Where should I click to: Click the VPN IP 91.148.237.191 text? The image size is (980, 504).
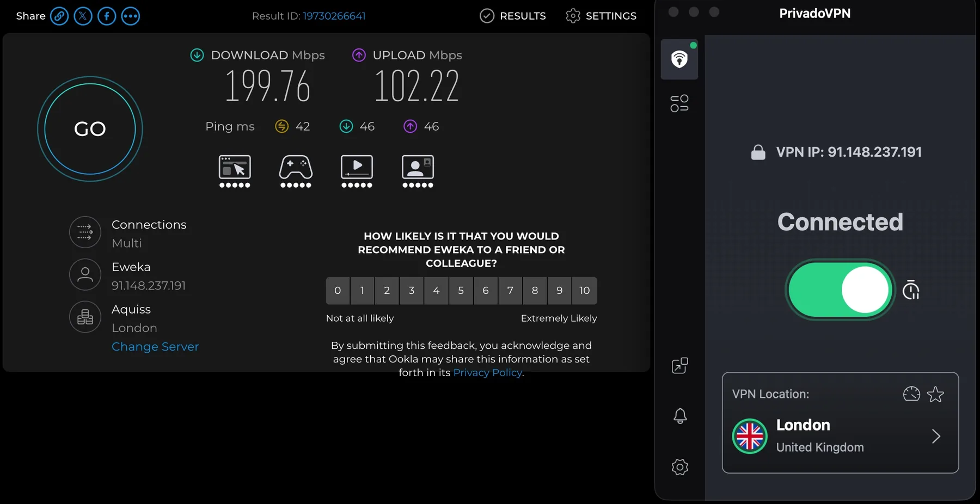[849, 152]
